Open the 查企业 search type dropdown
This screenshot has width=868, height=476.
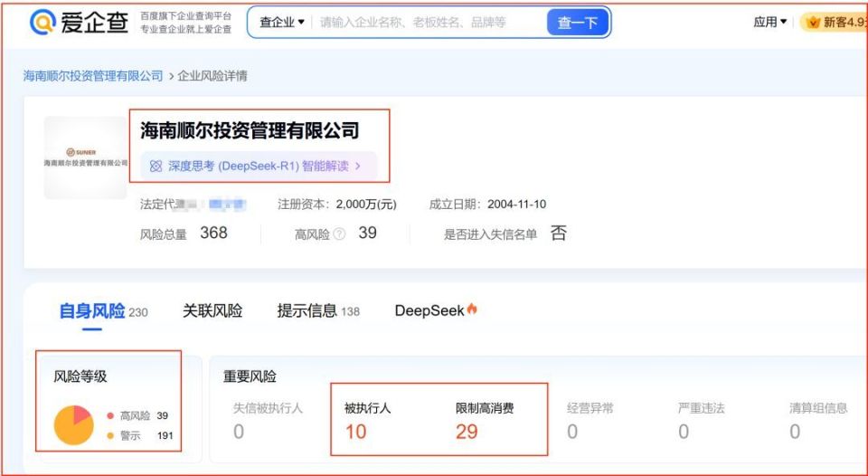pyautogui.click(x=282, y=23)
